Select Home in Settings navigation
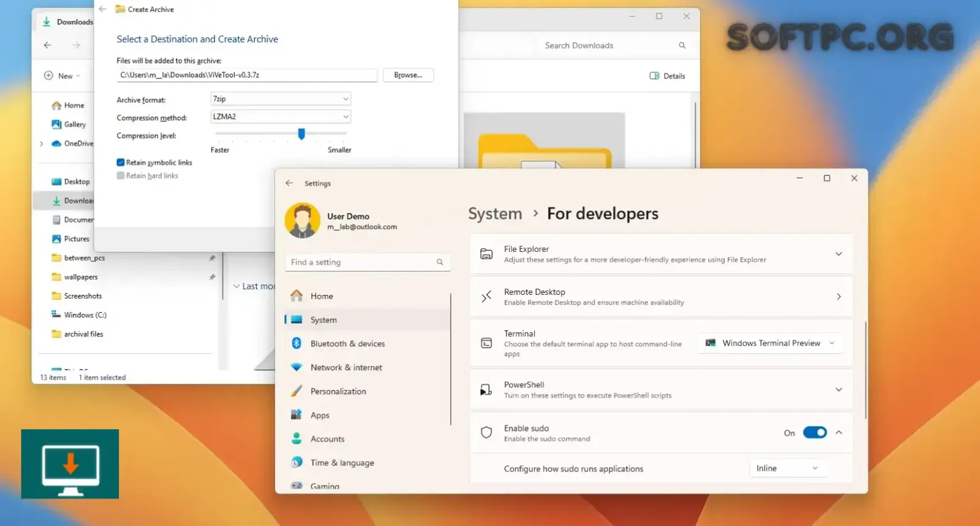This screenshot has width=980, height=526. pyautogui.click(x=367, y=296)
